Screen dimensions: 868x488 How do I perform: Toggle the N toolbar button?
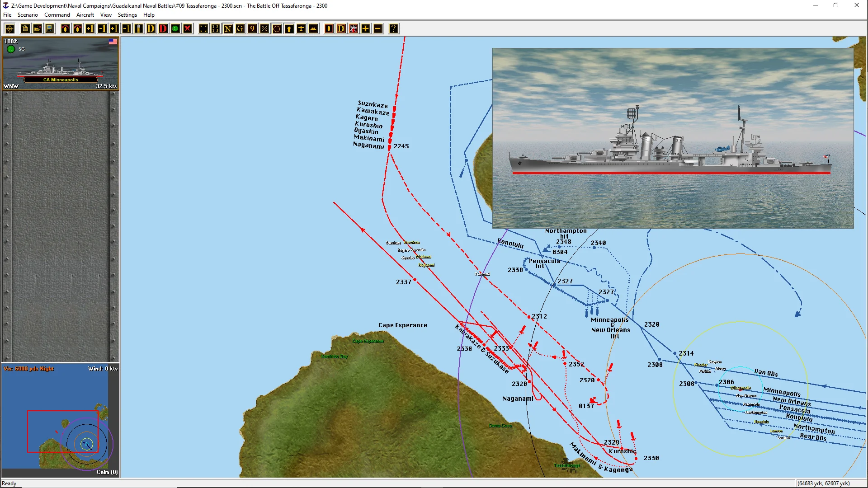[x=228, y=29]
